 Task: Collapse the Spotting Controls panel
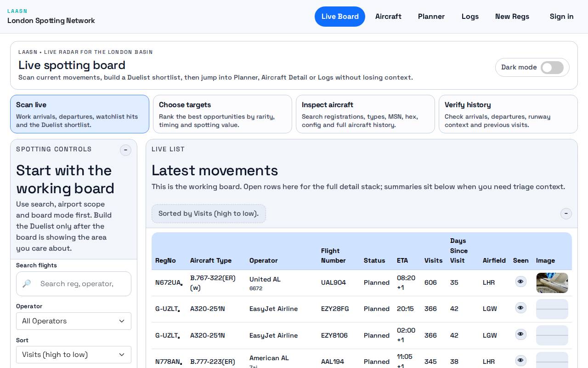tap(125, 150)
